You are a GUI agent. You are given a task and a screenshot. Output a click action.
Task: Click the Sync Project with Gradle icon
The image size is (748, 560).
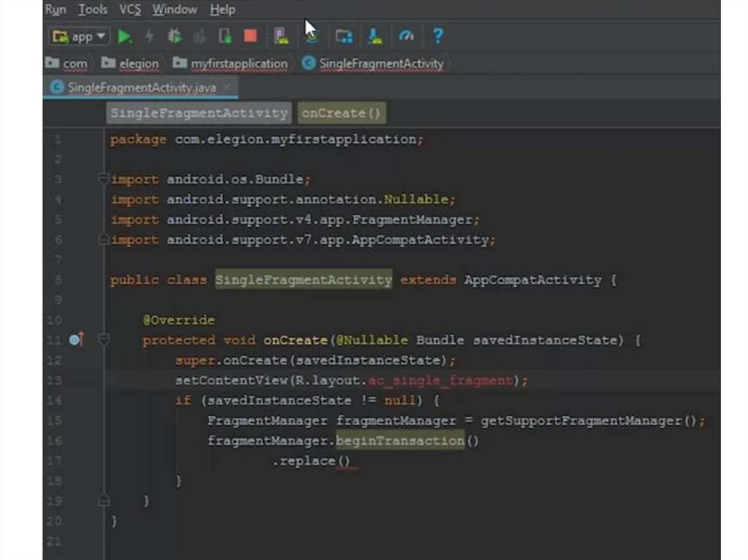point(311,36)
